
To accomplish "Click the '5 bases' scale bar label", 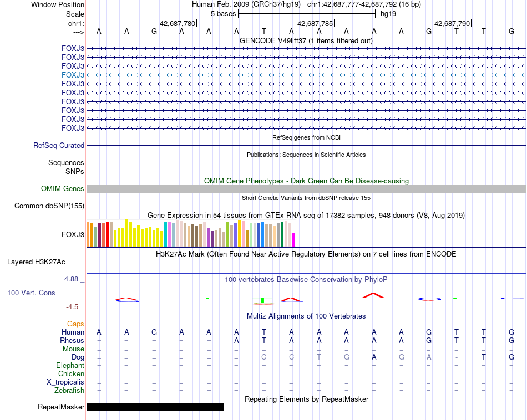I will [x=223, y=14].
